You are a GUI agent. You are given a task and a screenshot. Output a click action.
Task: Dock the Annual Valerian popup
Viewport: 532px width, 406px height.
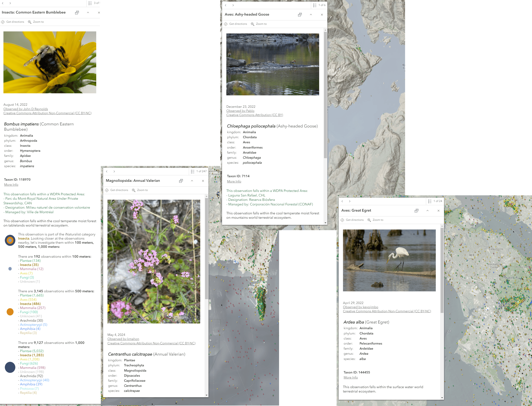[181, 181]
